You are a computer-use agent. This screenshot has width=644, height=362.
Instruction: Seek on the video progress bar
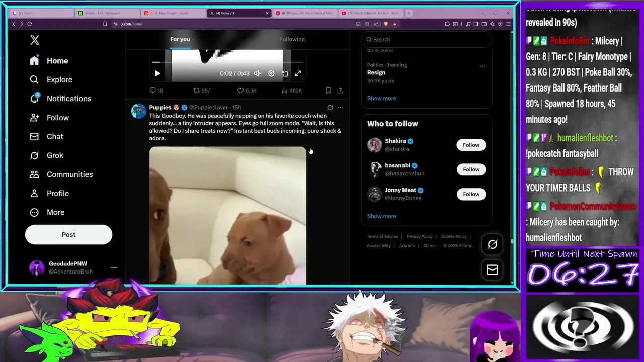[227, 62]
